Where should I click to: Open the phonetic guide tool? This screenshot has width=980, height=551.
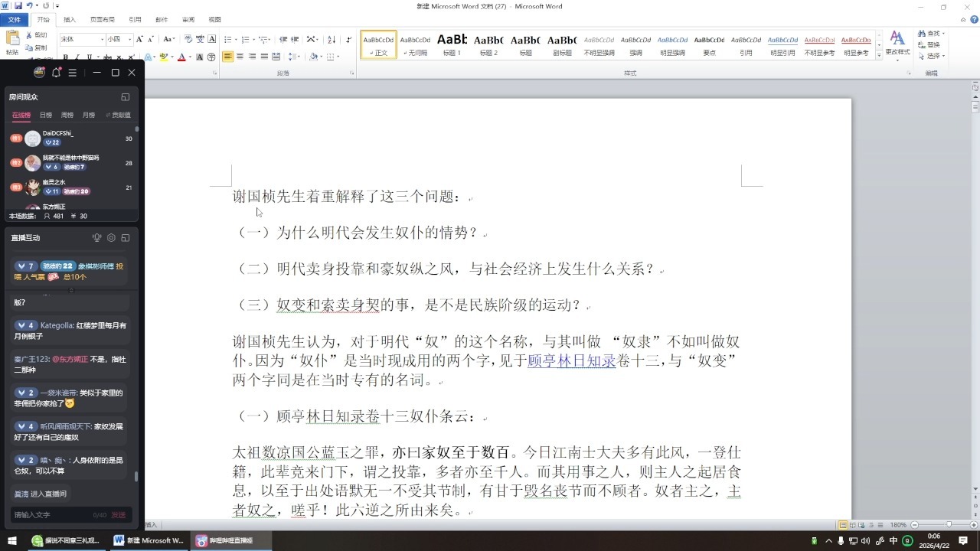click(200, 39)
